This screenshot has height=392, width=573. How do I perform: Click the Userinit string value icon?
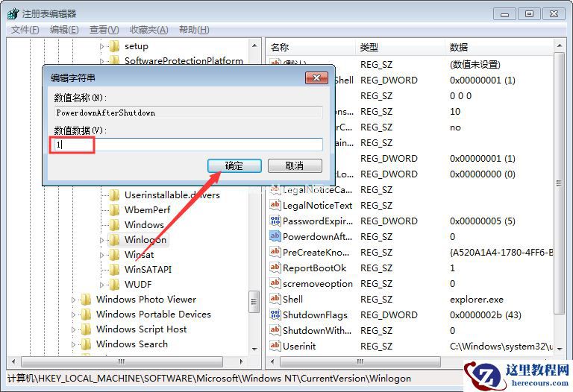(275, 346)
